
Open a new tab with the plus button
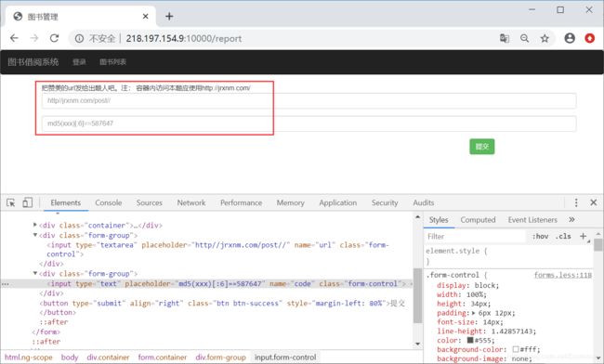tap(169, 16)
